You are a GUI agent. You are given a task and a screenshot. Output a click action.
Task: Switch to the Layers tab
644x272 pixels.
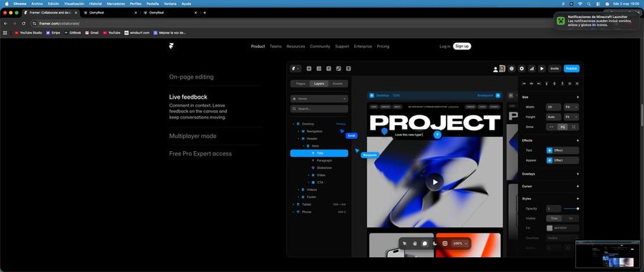pos(319,84)
